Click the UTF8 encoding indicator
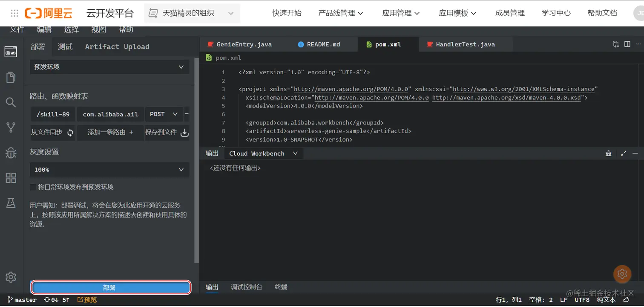This screenshot has height=307, width=644. pyautogui.click(x=582, y=300)
